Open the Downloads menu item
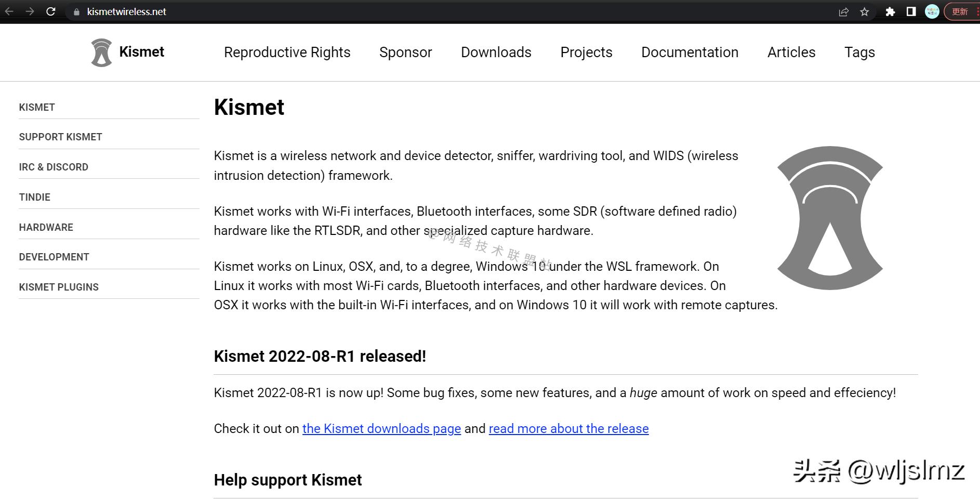The height and width of the screenshot is (499, 980). click(496, 52)
